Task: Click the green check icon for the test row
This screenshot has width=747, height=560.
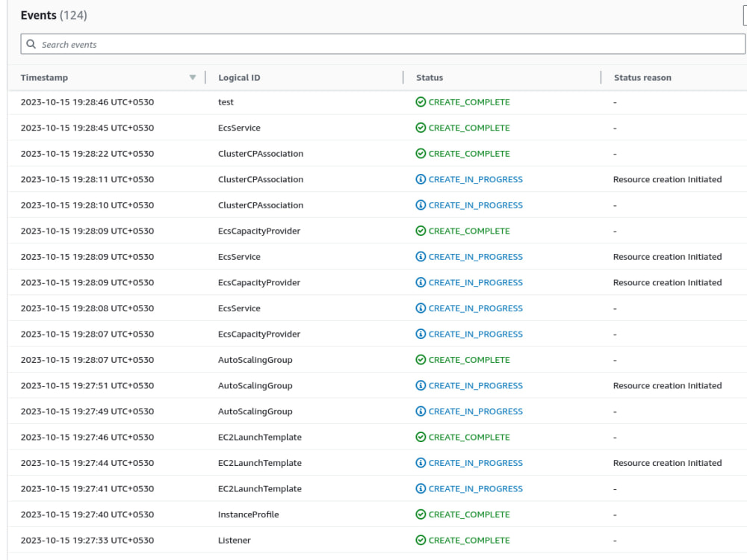Action: tap(421, 102)
